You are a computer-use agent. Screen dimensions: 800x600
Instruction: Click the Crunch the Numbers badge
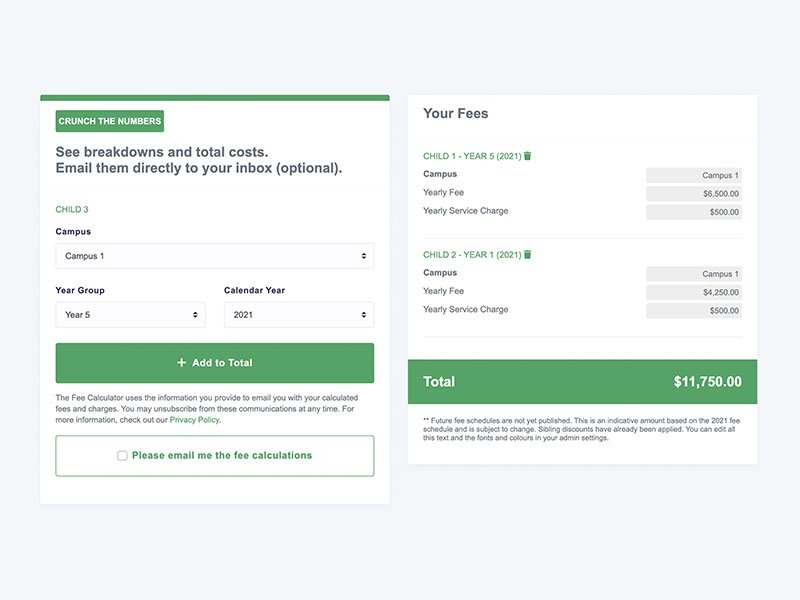pos(110,121)
